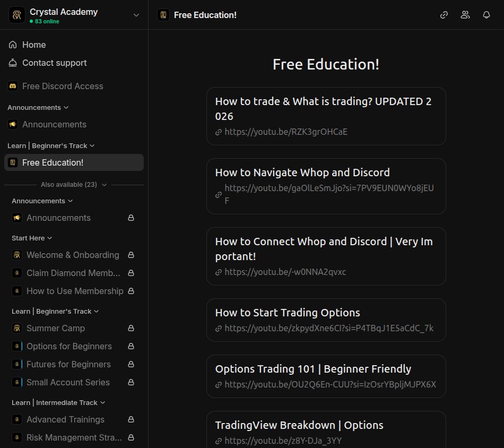Open Claim Diamond Membership item
This screenshot has height=448, width=504.
point(74,273)
